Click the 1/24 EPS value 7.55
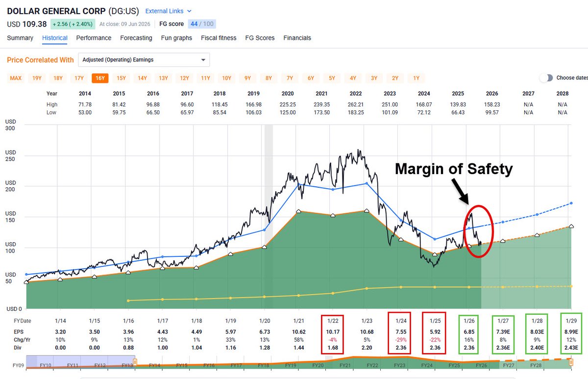588x379 pixels. pos(400,332)
